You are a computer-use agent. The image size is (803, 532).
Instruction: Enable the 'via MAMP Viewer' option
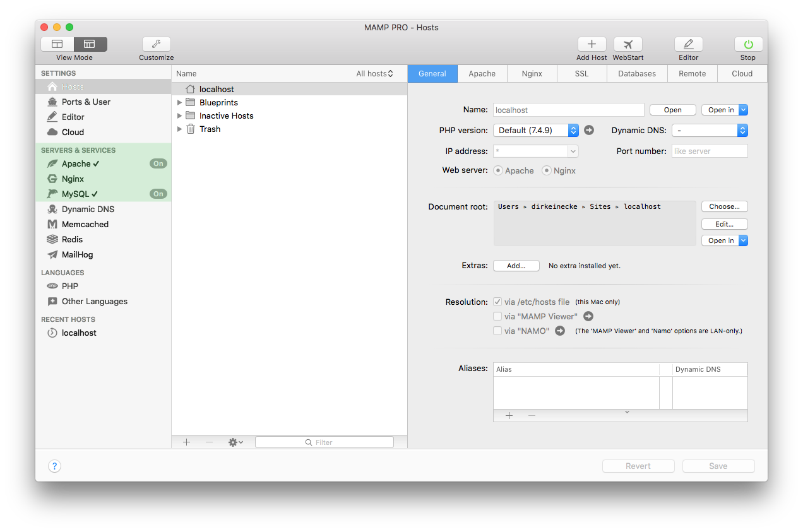pyautogui.click(x=497, y=316)
